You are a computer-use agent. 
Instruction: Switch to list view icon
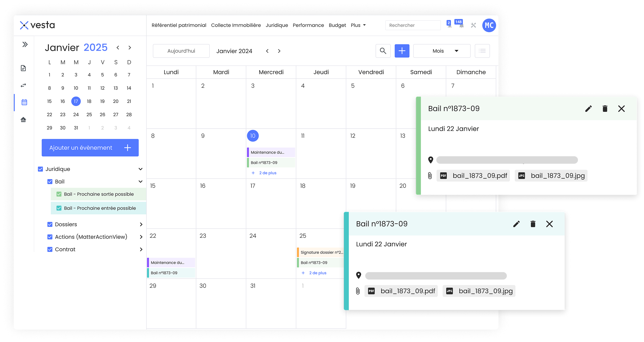pos(482,51)
